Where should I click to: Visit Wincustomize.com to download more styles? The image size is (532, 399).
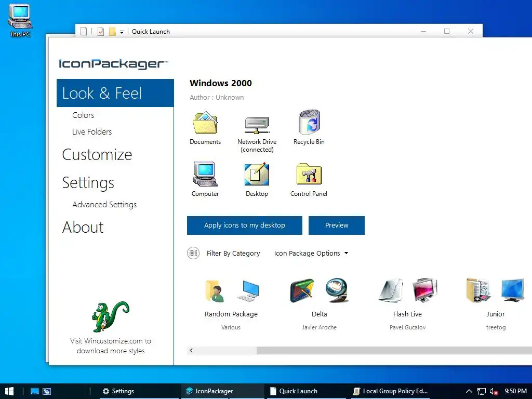click(x=111, y=345)
